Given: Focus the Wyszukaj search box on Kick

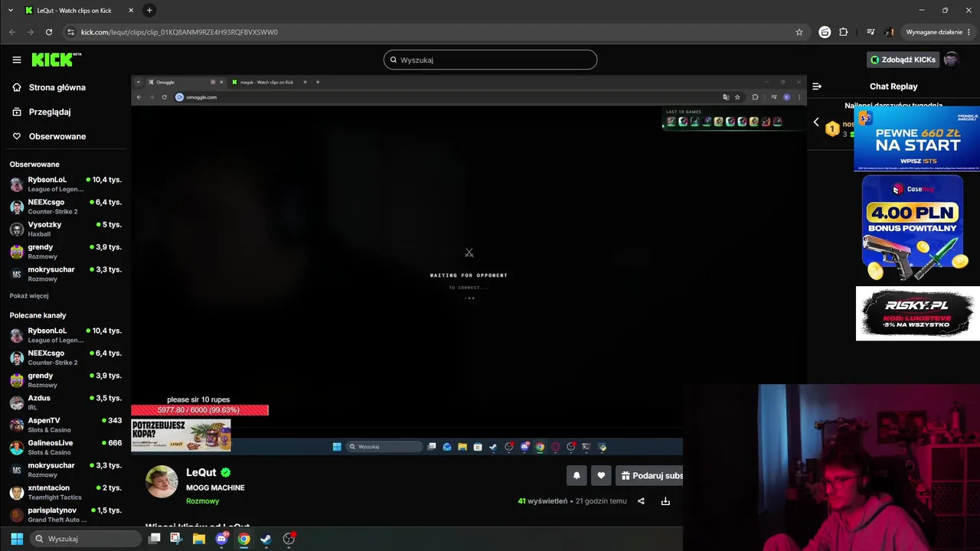Looking at the screenshot, I should (490, 60).
